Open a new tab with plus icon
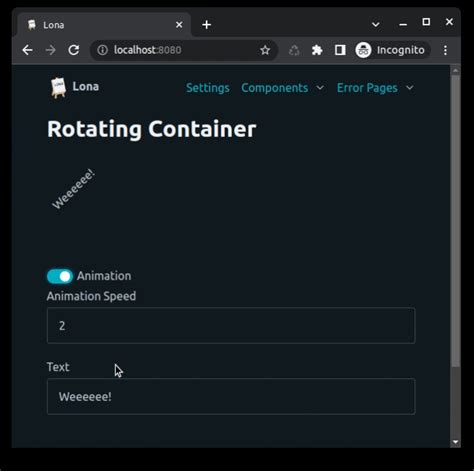Image resolution: width=474 pixels, height=471 pixels. point(206,25)
